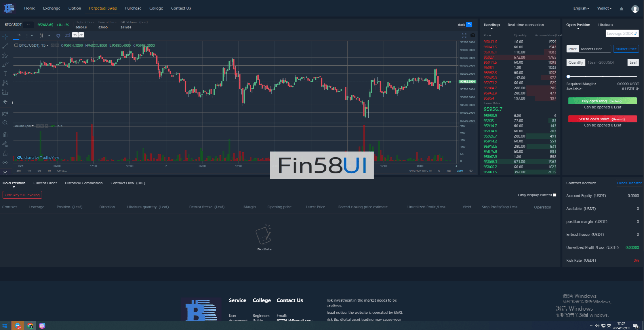644x330 pixels.
Task: Open the Wallet dropdown menu
Action: click(x=604, y=8)
